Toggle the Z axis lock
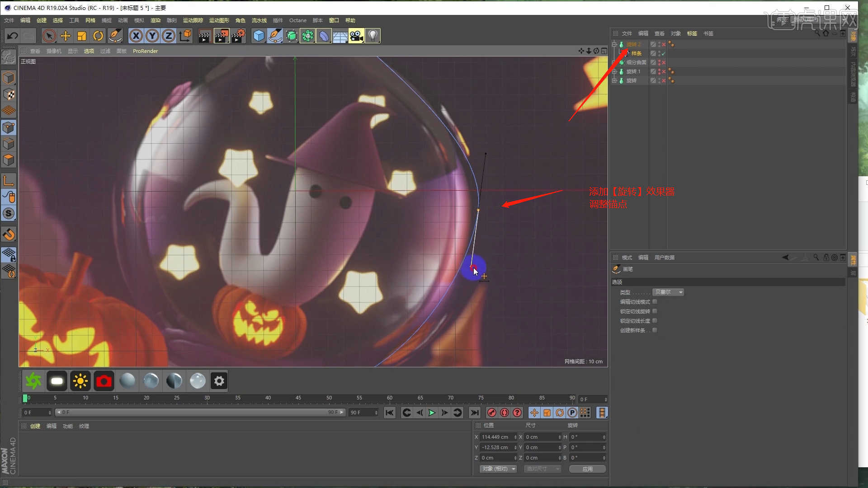868x488 pixels. pos(169,36)
